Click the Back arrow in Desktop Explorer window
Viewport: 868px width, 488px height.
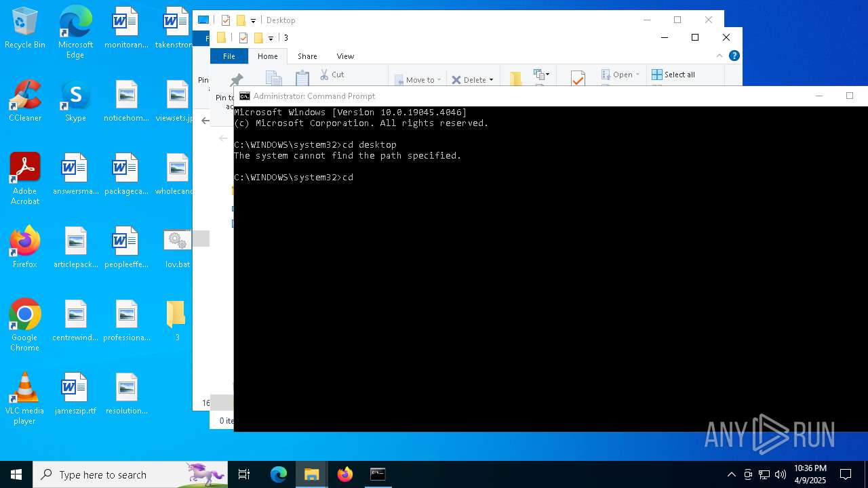pyautogui.click(x=205, y=121)
